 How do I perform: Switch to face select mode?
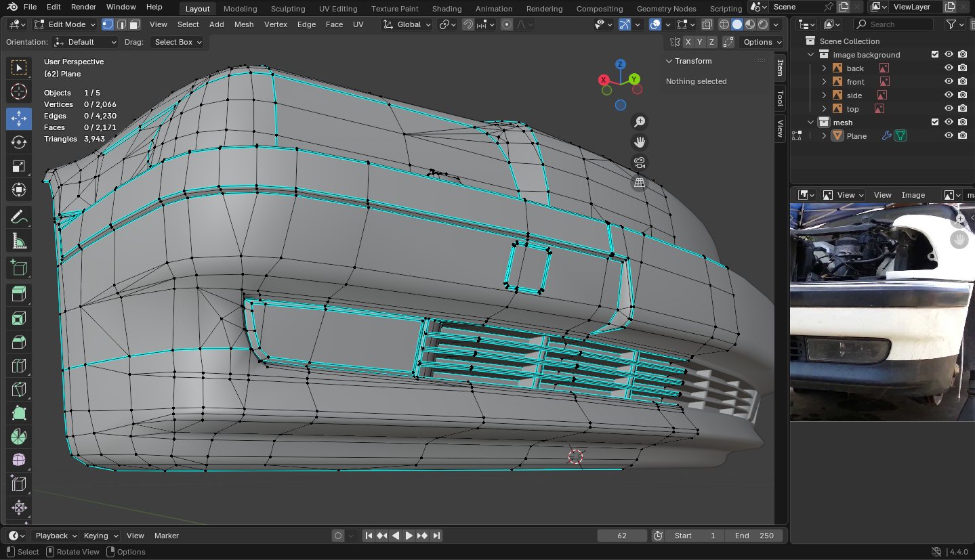135,24
